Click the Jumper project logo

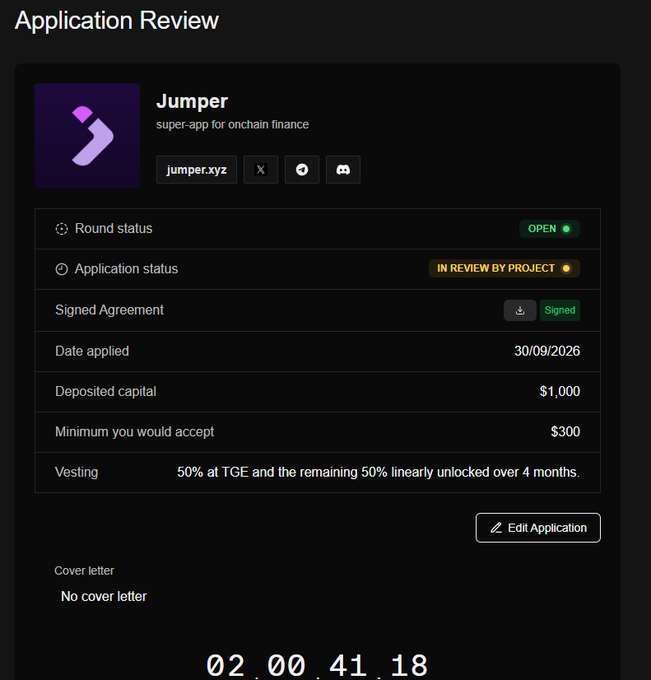[87, 136]
